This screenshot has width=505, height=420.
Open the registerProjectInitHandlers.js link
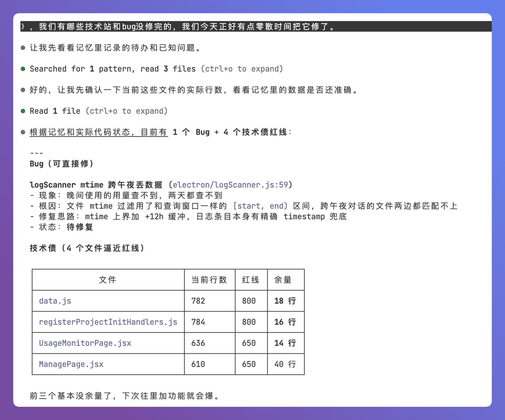coord(108,322)
